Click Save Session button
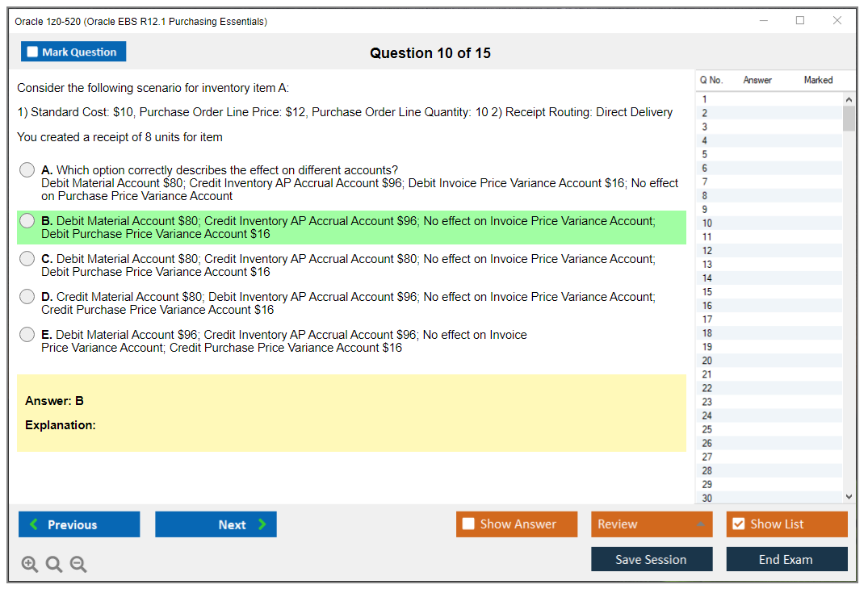This screenshot has width=868, height=593. pyautogui.click(x=651, y=559)
